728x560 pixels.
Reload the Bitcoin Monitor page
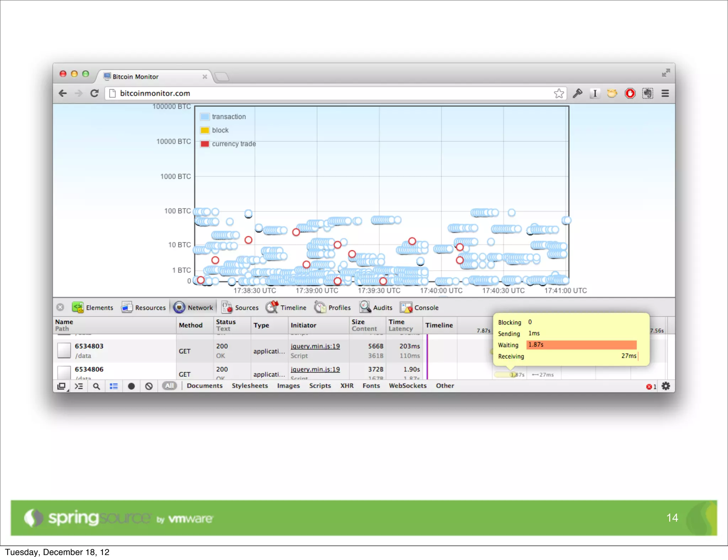point(94,93)
